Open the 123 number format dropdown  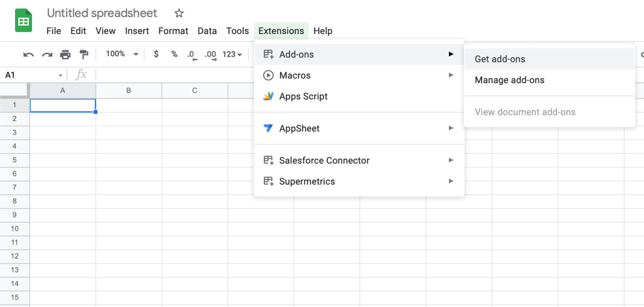232,55
